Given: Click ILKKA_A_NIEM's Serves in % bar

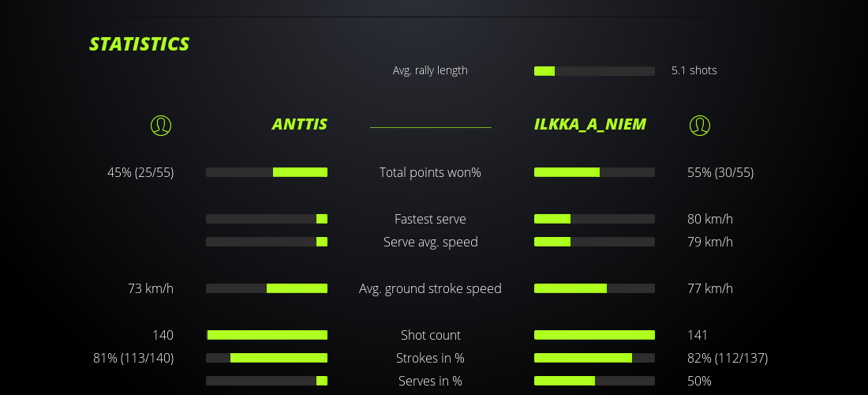Looking at the screenshot, I should click(594, 381).
